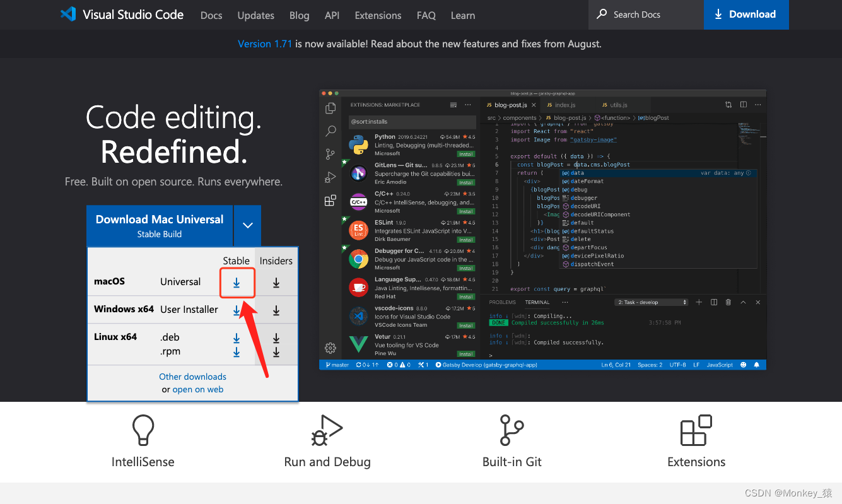Click the @sort:installs search field
The width and height of the screenshot is (842, 504).
pos(412,120)
